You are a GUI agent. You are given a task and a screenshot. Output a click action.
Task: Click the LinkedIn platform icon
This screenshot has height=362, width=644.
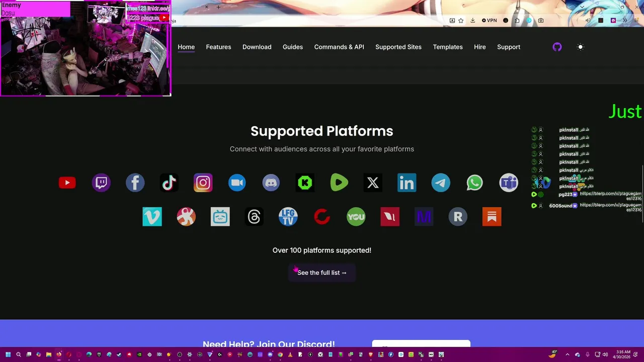tap(407, 183)
